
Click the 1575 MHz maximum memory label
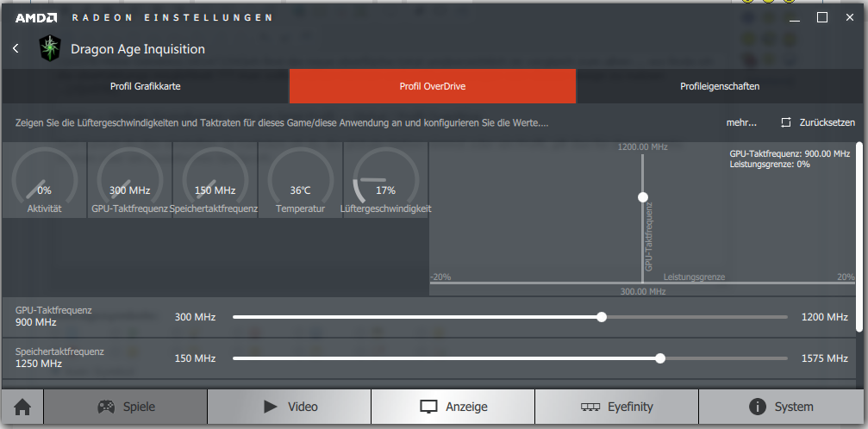[825, 358]
